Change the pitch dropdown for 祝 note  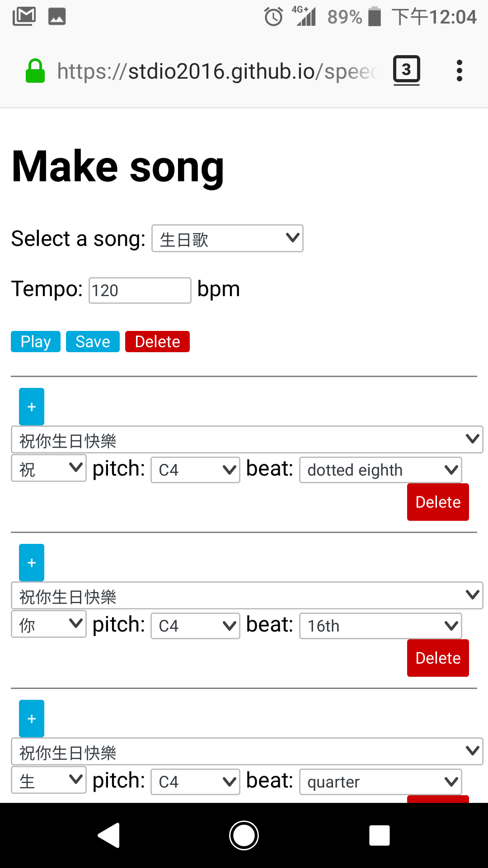195,470
